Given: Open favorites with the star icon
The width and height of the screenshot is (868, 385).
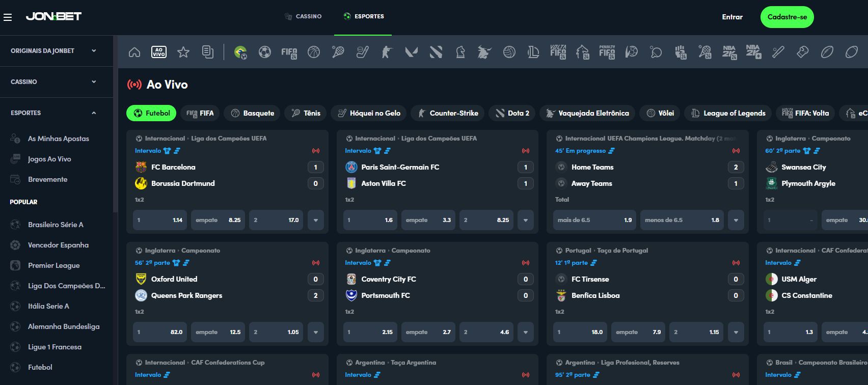Looking at the screenshot, I should coord(183,52).
